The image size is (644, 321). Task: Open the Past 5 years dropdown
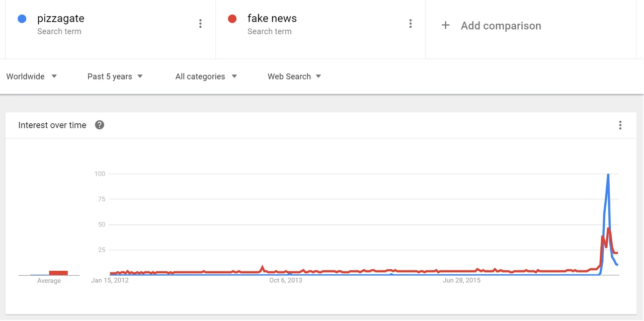click(115, 76)
